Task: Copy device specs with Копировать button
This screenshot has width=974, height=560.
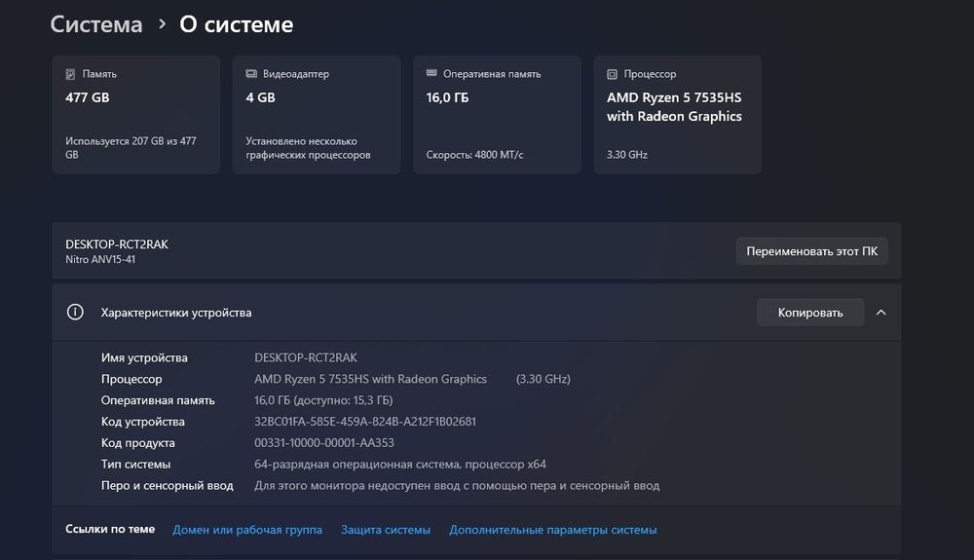Action: [810, 313]
